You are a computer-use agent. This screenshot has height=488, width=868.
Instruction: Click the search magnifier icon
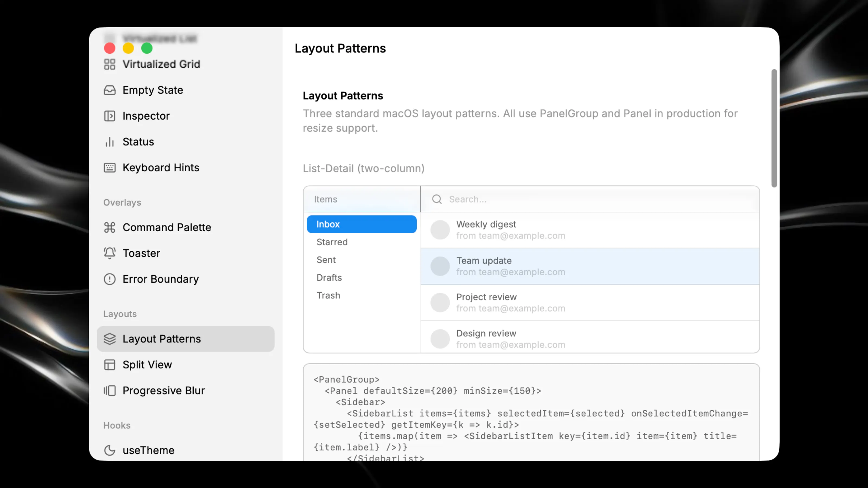[x=437, y=199]
